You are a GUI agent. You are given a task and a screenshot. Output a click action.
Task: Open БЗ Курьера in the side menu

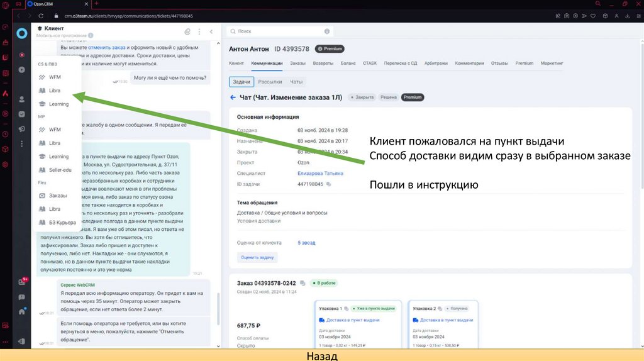(x=62, y=223)
